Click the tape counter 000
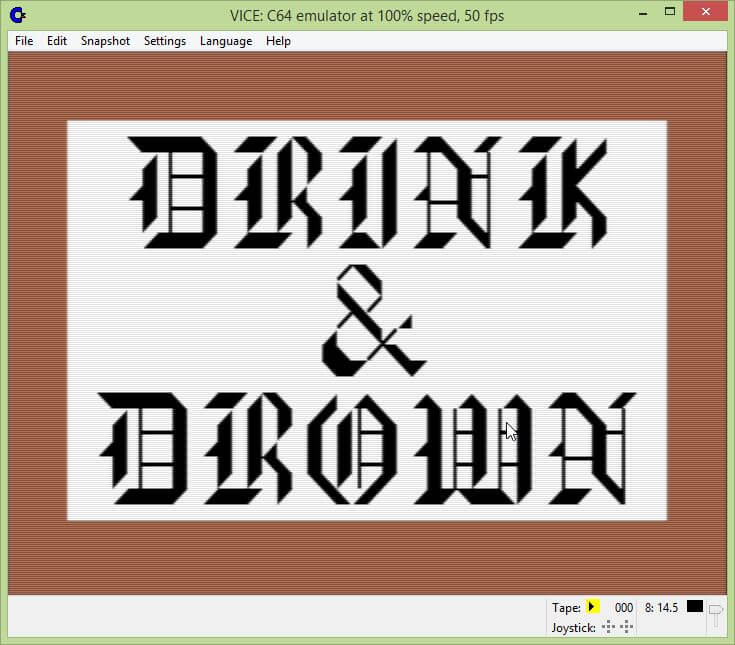 click(x=623, y=608)
